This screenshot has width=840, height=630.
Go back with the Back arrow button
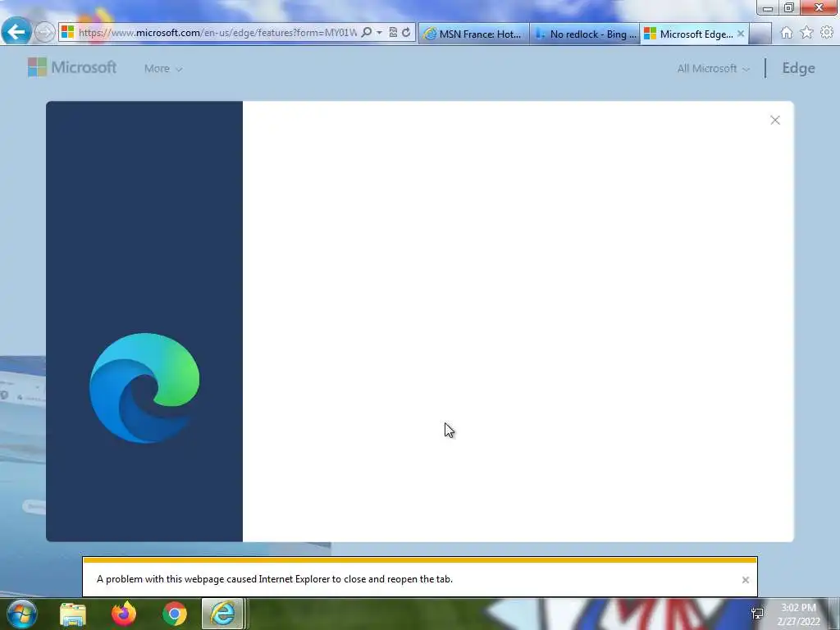click(16, 32)
